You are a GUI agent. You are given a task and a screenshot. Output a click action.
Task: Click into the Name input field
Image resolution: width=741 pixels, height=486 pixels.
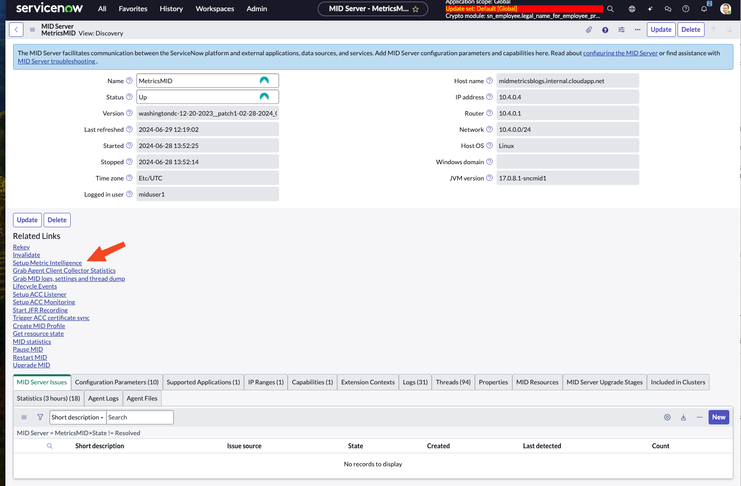tap(207, 81)
